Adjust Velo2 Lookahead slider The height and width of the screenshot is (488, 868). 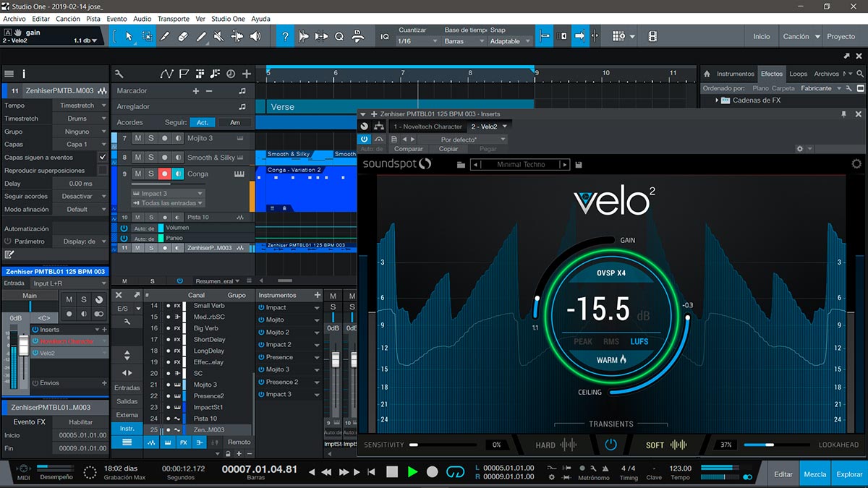778,445
